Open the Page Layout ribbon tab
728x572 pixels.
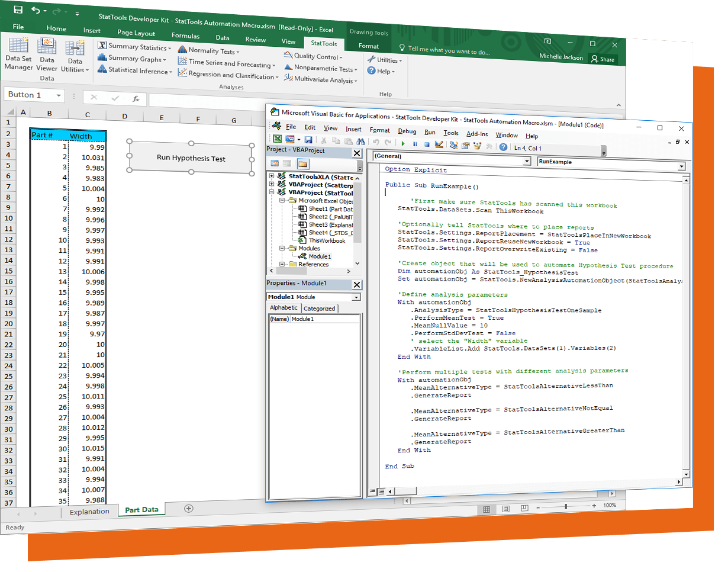136,33
